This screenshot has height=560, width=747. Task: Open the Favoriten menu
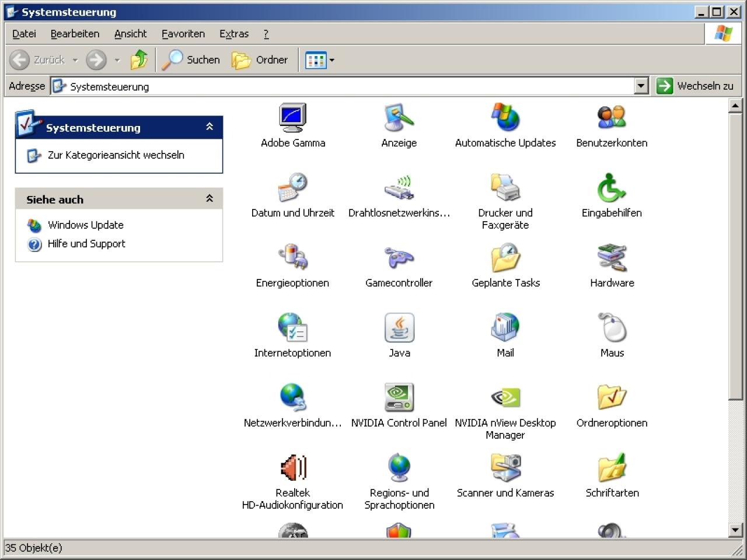[x=183, y=34]
